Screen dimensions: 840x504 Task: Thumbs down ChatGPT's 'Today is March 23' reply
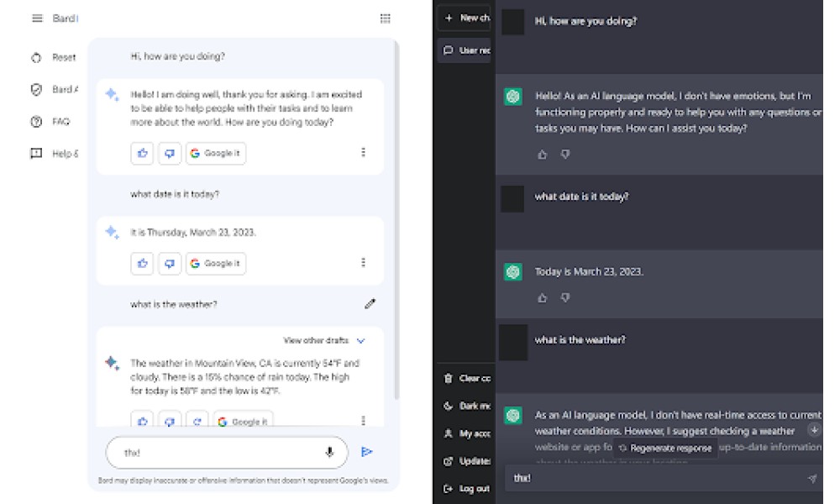pyautogui.click(x=565, y=298)
